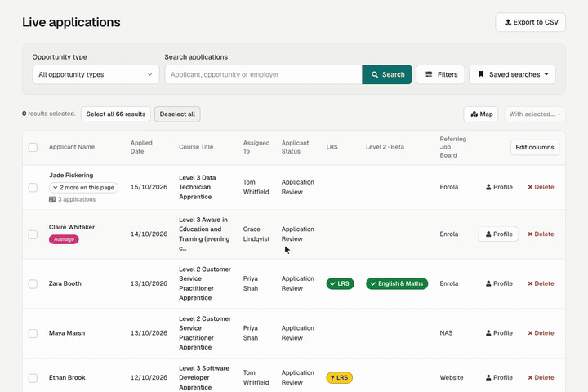
Task: Open the With selected dropdown
Action: click(x=535, y=114)
